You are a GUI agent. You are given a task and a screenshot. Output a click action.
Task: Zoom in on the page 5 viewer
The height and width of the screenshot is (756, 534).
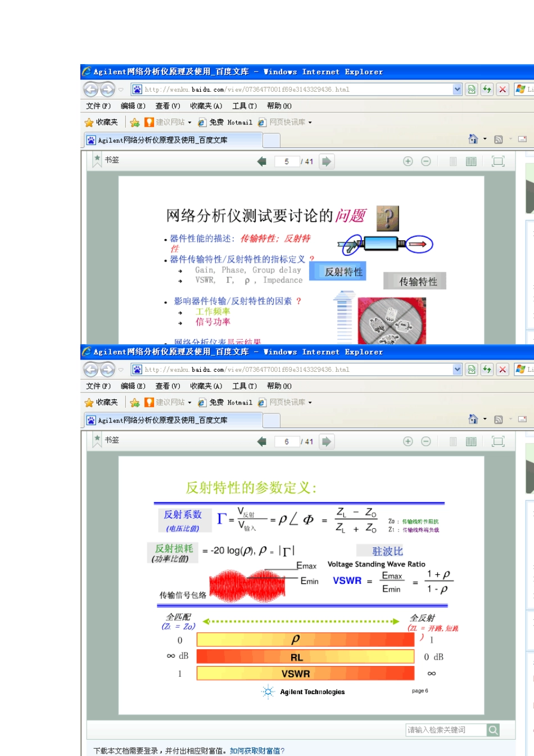coord(408,161)
